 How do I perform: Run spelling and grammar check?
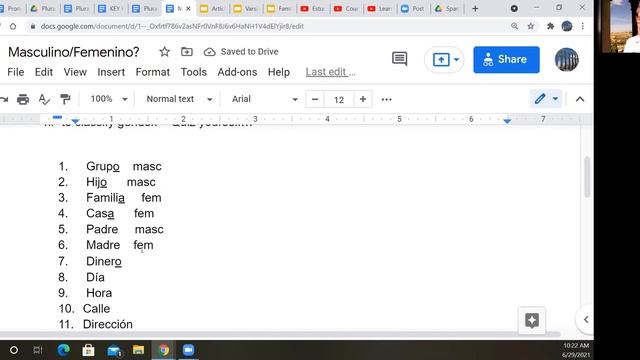44,99
